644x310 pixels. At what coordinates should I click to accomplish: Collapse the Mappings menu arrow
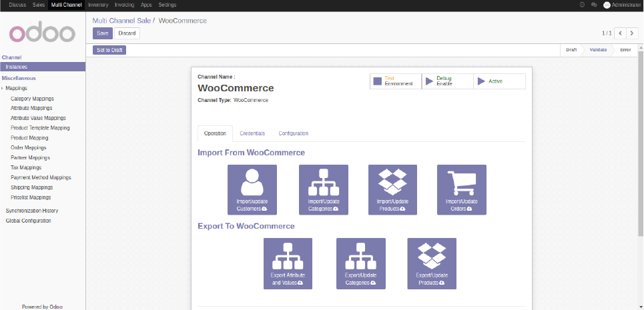coord(2,88)
